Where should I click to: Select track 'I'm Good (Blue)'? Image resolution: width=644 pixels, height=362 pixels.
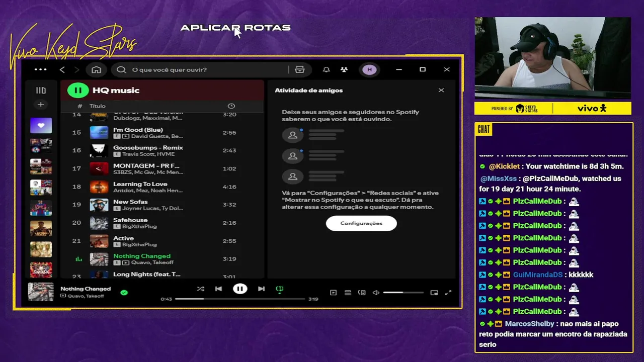click(162, 133)
